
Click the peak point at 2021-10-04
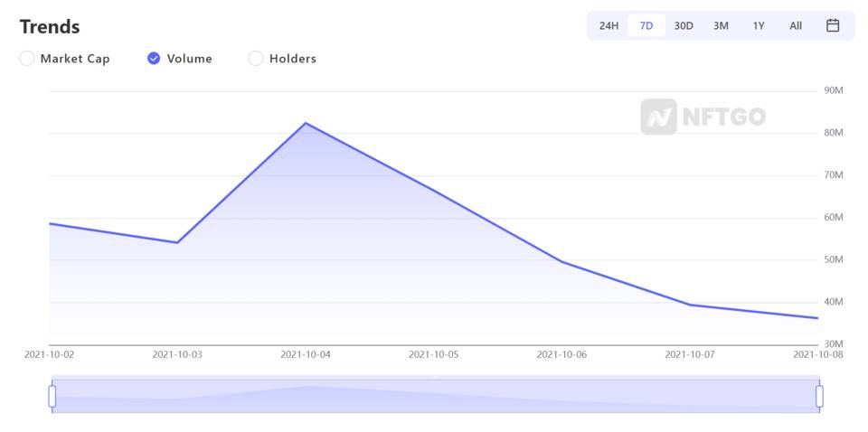(306, 123)
